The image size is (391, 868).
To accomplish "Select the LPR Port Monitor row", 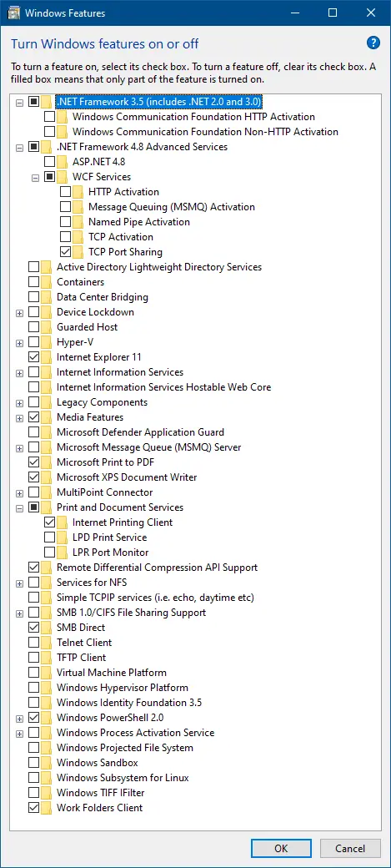I will (111, 553).
